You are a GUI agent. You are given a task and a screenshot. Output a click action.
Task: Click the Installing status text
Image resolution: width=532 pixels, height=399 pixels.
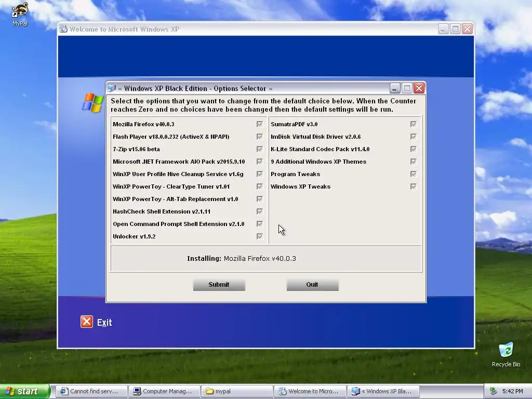(x=242, y=259)
